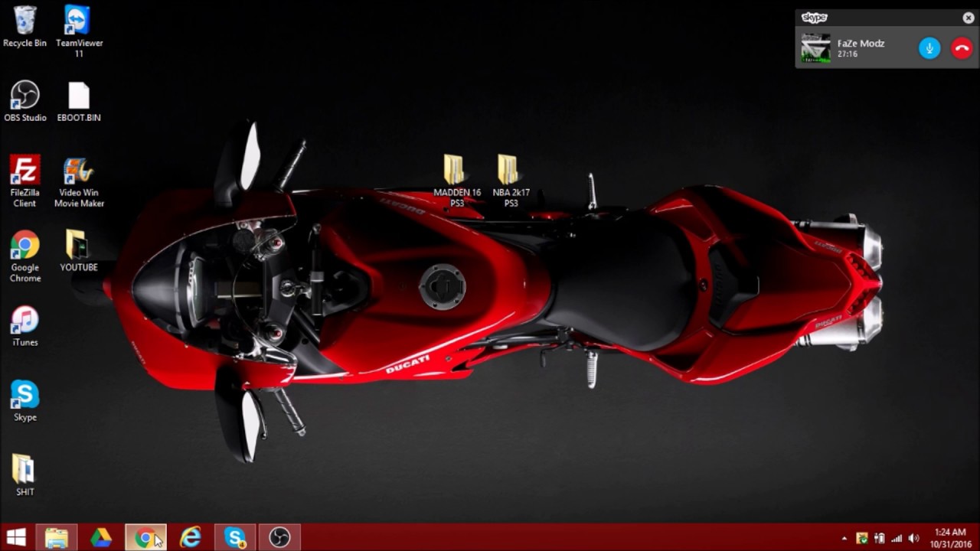The height and width of the screenshot is (551, 980).
Task: Select the EBOOT.BIN file
Action: tap(79, 101)
